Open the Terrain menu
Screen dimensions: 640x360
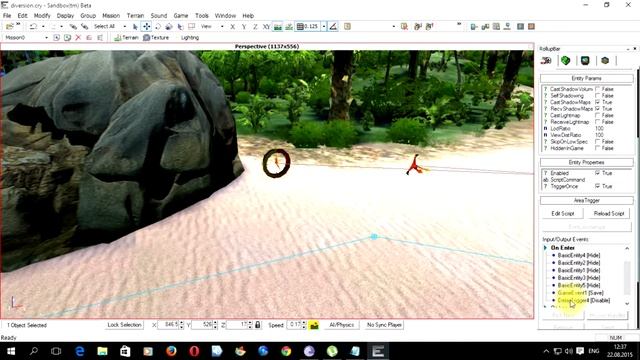(x=135, y=16)
